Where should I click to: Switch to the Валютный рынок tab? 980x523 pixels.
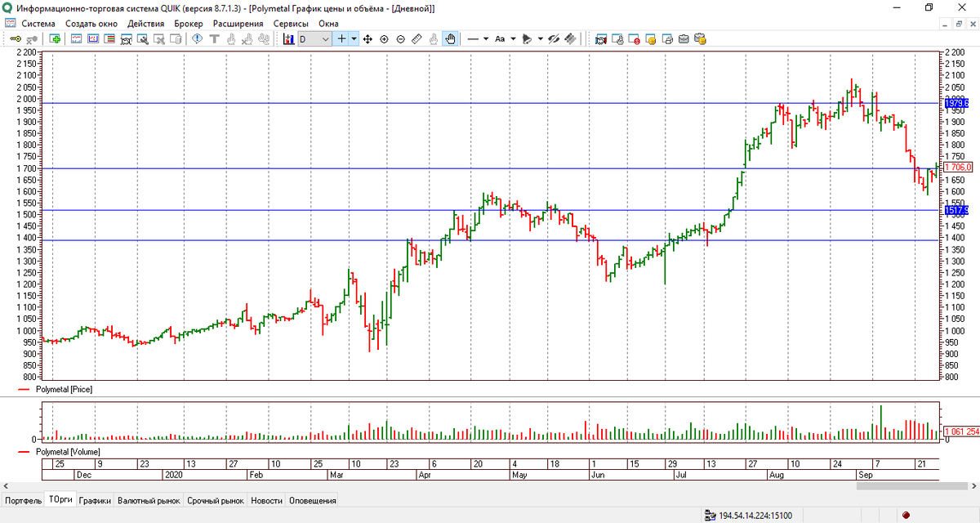(x=149, y=500)
